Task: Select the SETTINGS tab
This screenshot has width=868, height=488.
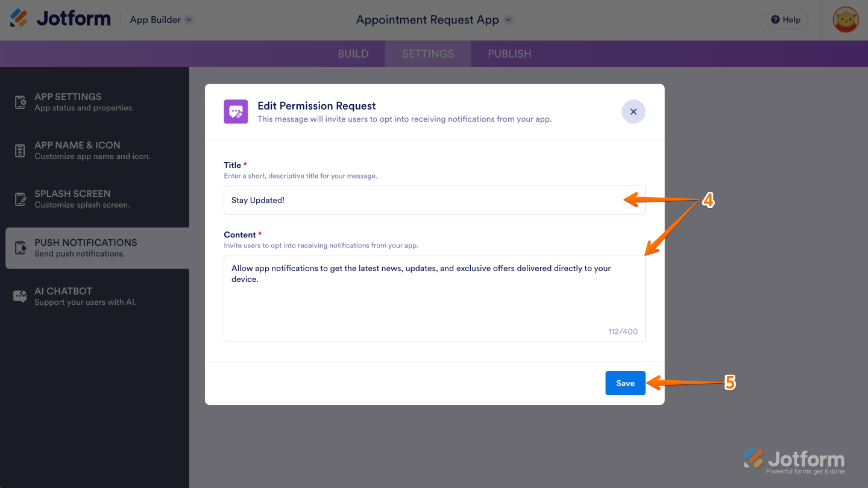Action: click(428, 54)
